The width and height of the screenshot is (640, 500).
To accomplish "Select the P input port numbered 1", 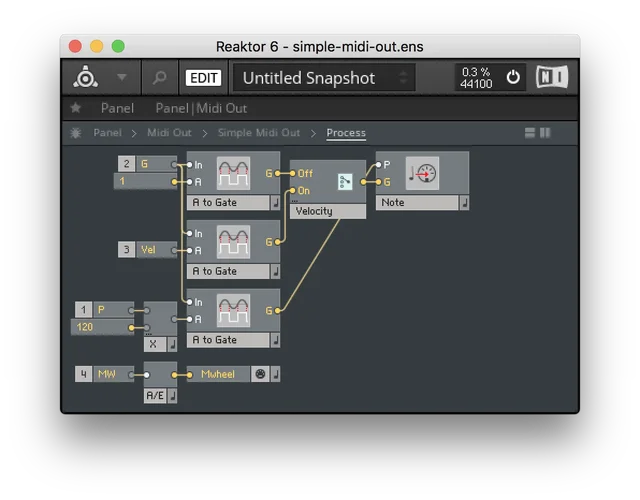I will 104,310.
